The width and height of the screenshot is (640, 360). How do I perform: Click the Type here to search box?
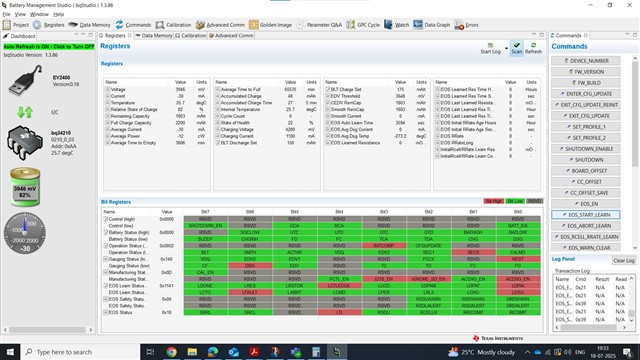click(x=80, y=352)
